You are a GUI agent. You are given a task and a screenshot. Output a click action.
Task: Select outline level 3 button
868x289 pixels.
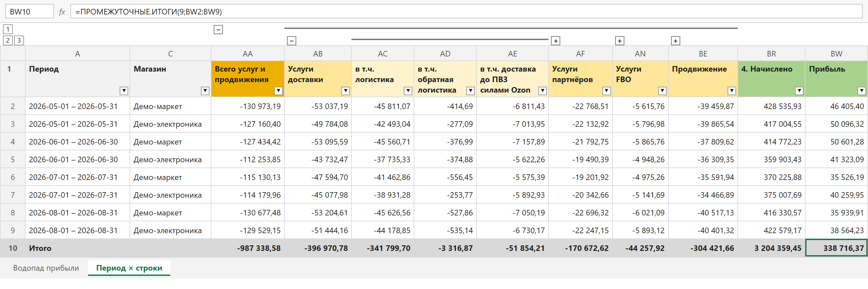point(19,40)
